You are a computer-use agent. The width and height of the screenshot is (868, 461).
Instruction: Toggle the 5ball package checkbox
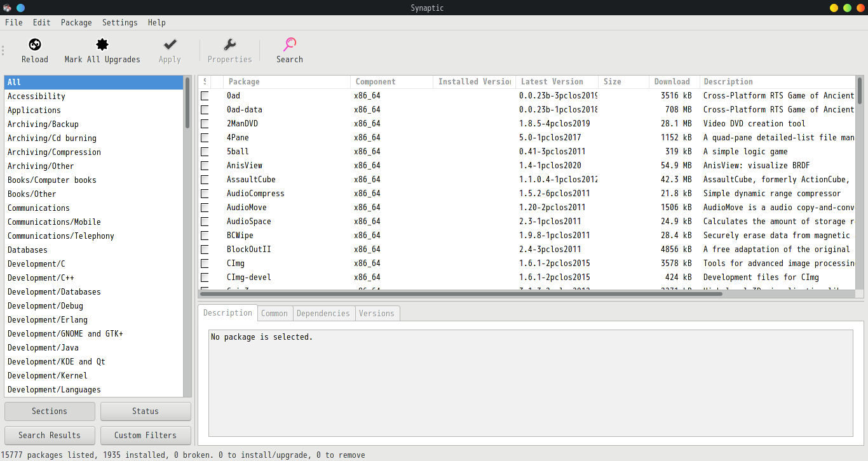click(205, 152)
